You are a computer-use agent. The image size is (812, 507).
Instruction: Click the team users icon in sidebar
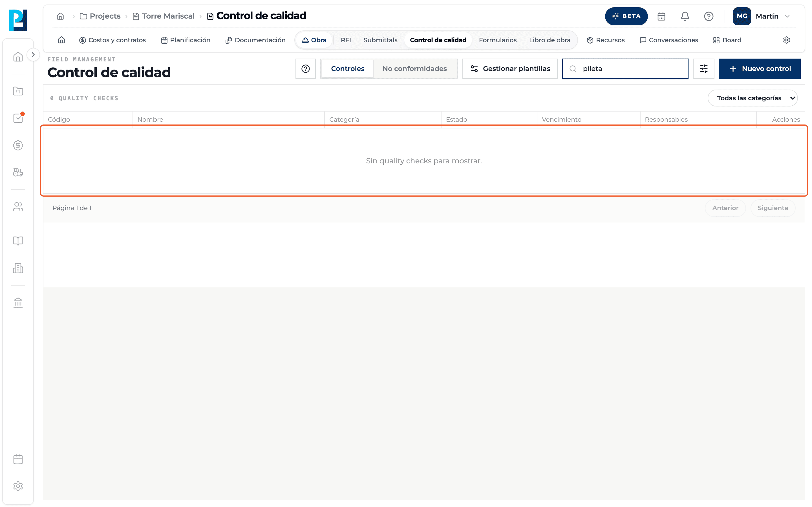[18, 206]
